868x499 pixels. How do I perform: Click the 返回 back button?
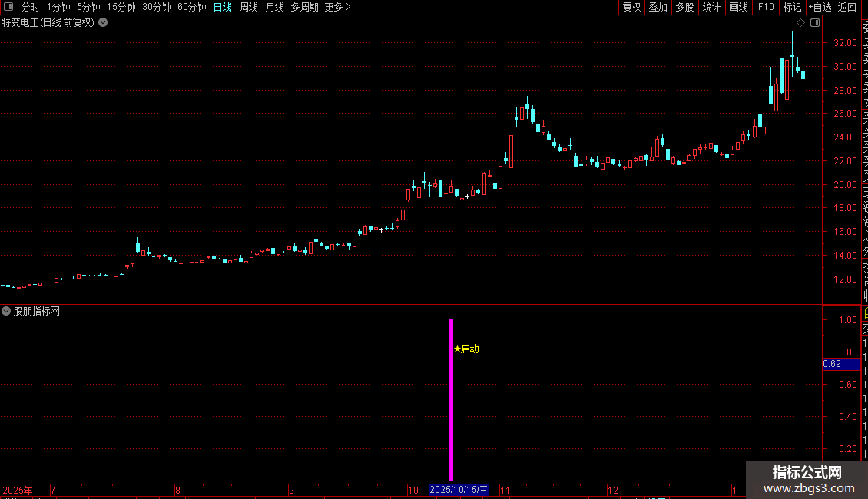[847, 7]
